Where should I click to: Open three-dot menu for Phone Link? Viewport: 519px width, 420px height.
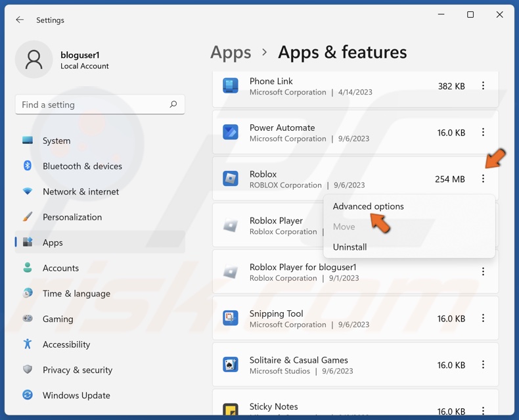pos(483,86)
